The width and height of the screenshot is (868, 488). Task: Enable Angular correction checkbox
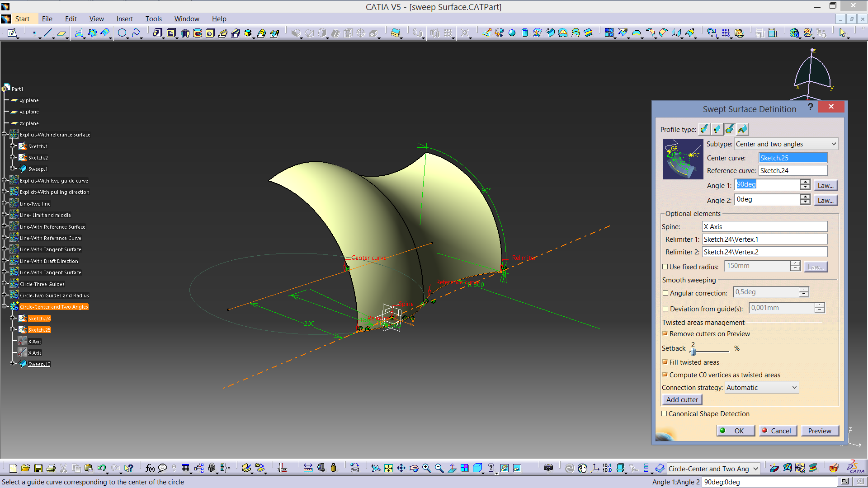pyautogui.click(x=665, y=293)
